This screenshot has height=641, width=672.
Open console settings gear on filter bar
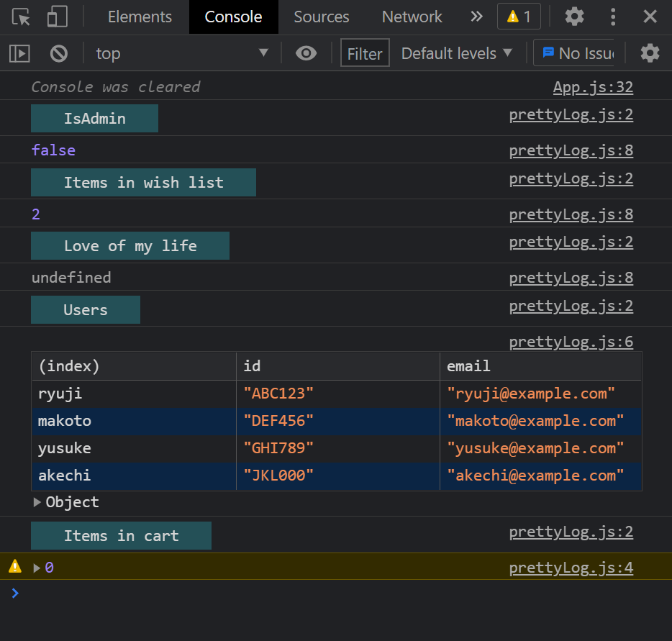tap(650, 53)
